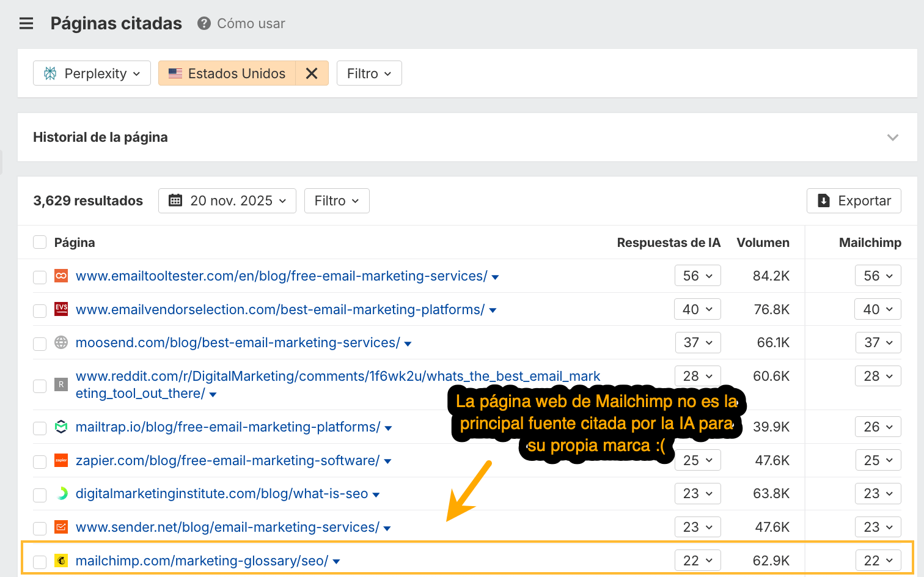Open the hamburger navigation menu
The width and height of the screenshot is (924, 577).
click(26, 23)
